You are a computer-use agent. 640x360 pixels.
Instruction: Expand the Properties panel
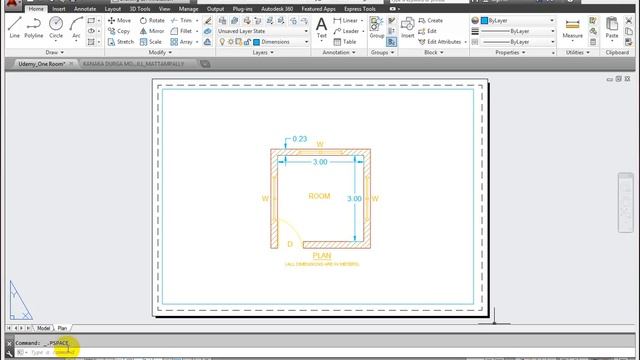510,52
